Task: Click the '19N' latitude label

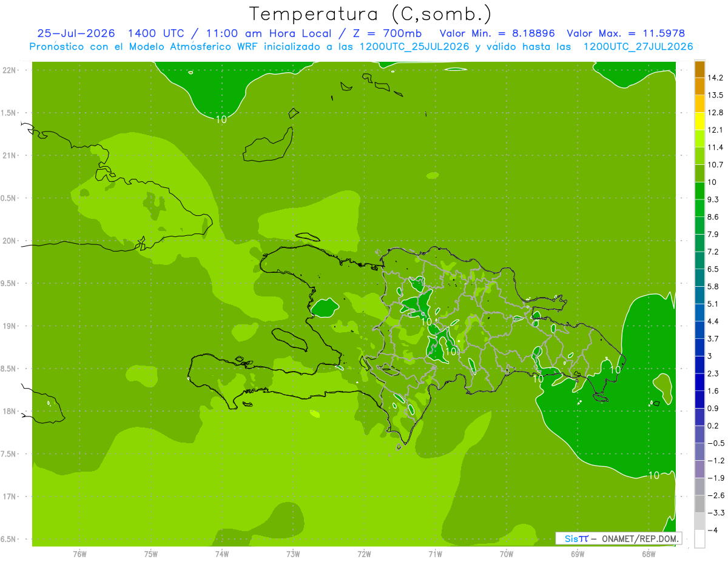Action: tap(9, 326)
